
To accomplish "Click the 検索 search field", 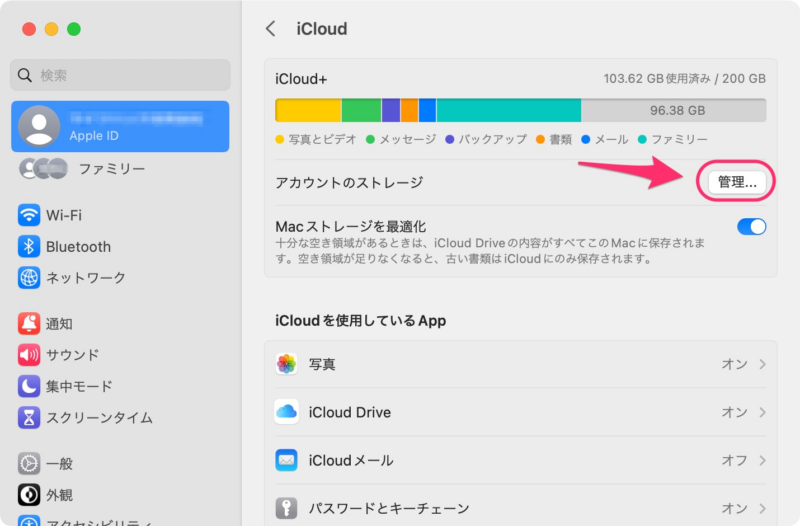I will coord(120,76).
